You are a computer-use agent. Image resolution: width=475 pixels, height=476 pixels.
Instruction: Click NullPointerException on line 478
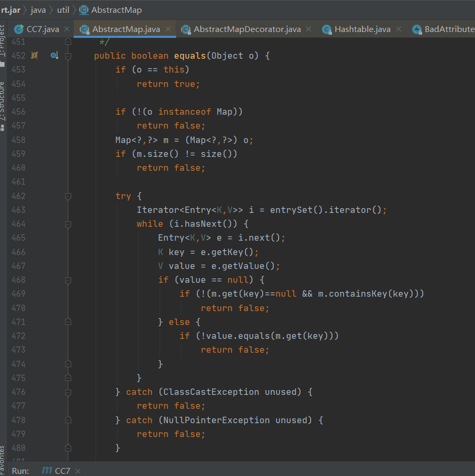click(x=216, y=420)
